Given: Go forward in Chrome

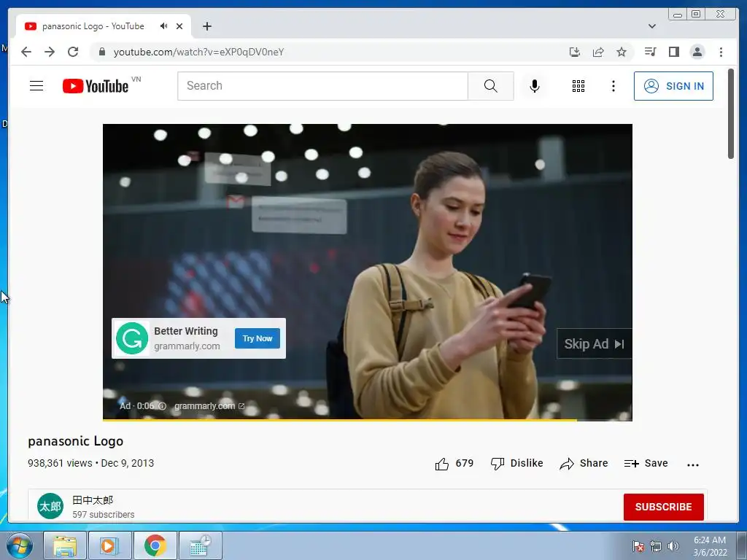Looking at the screenshot, I should click(50, 52).
